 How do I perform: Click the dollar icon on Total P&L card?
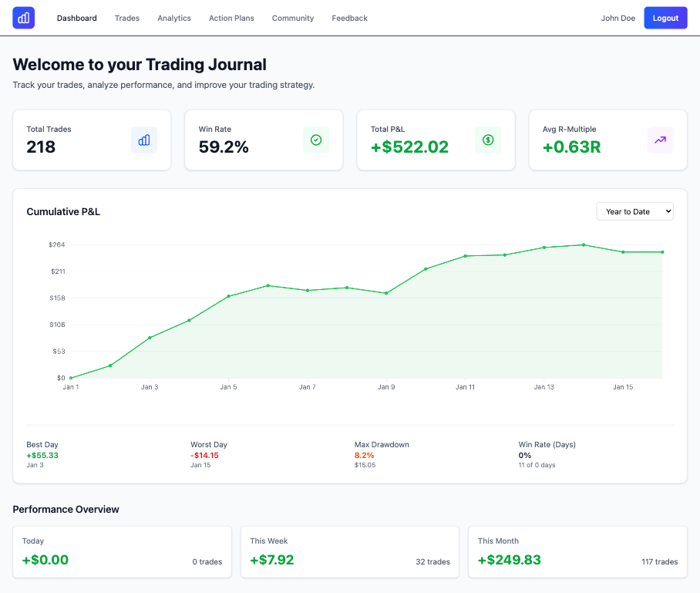[x=488, y=140]
